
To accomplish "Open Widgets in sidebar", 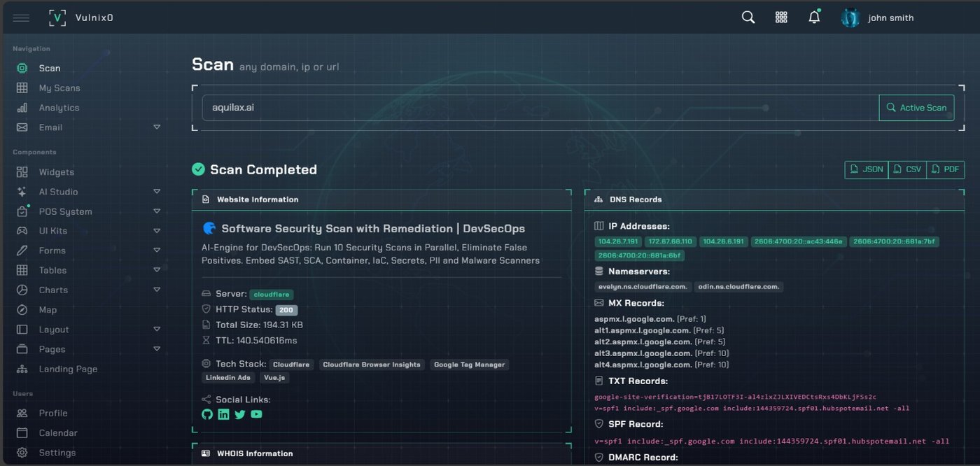I will tap(56, 171).
